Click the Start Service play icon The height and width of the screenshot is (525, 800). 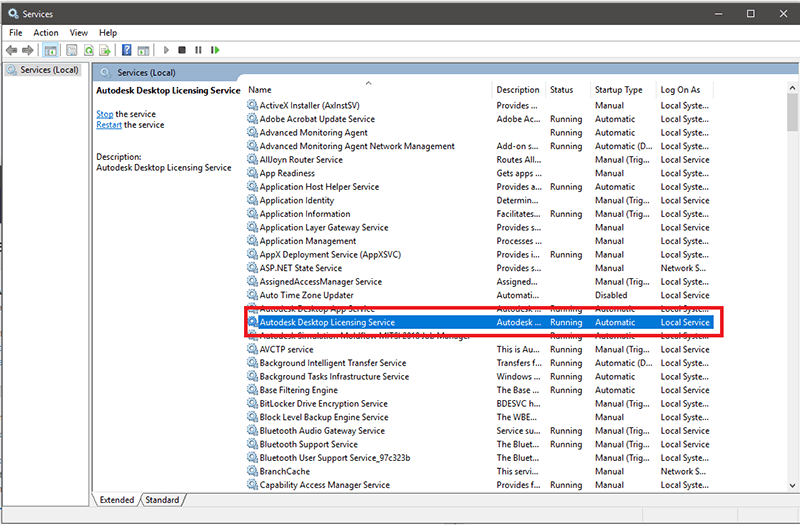point(165,50)
